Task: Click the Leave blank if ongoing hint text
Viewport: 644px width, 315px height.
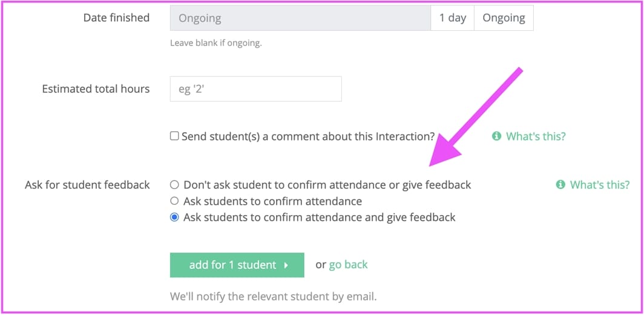Action: (x=216, y=43)
